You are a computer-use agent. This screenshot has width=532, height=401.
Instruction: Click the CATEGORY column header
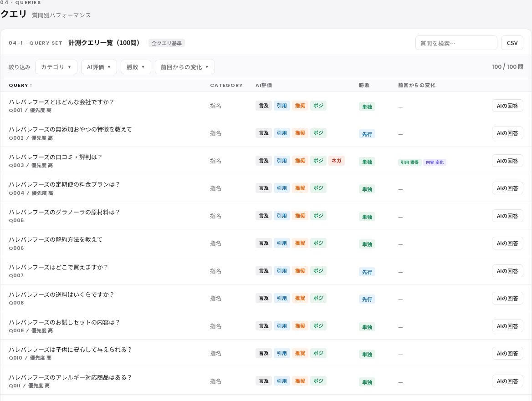tap(226, 86)
